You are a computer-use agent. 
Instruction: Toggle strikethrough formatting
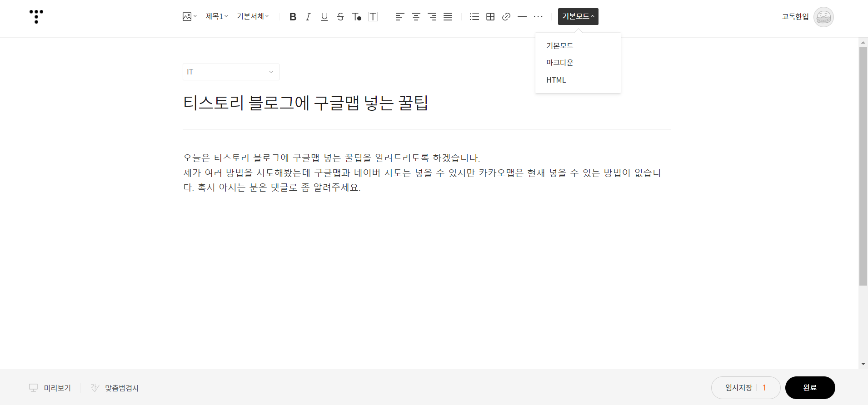point(340,17)
